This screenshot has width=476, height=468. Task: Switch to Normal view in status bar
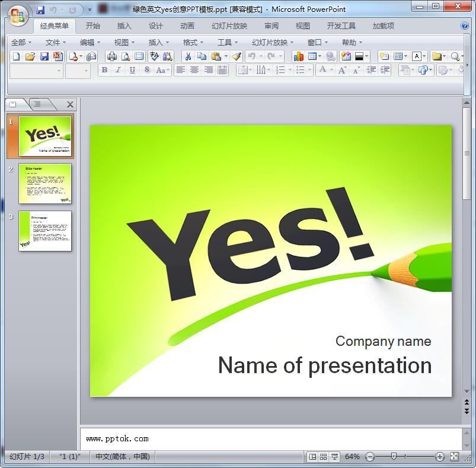pos(312,457)
